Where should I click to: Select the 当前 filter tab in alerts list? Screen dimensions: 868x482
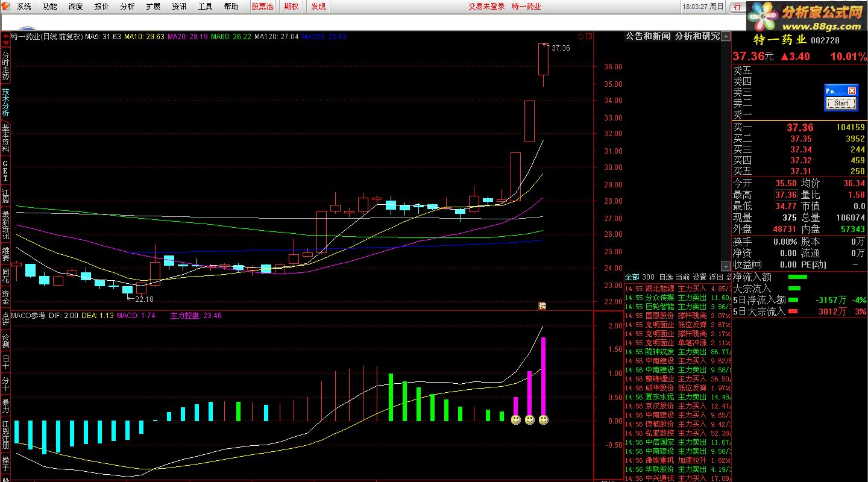point(682,277)
